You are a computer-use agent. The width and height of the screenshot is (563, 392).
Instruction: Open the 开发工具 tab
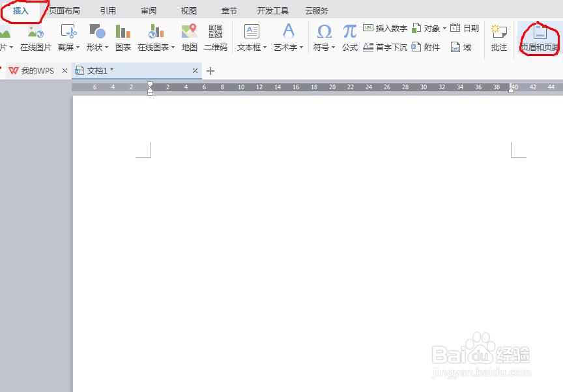point(273,11)
